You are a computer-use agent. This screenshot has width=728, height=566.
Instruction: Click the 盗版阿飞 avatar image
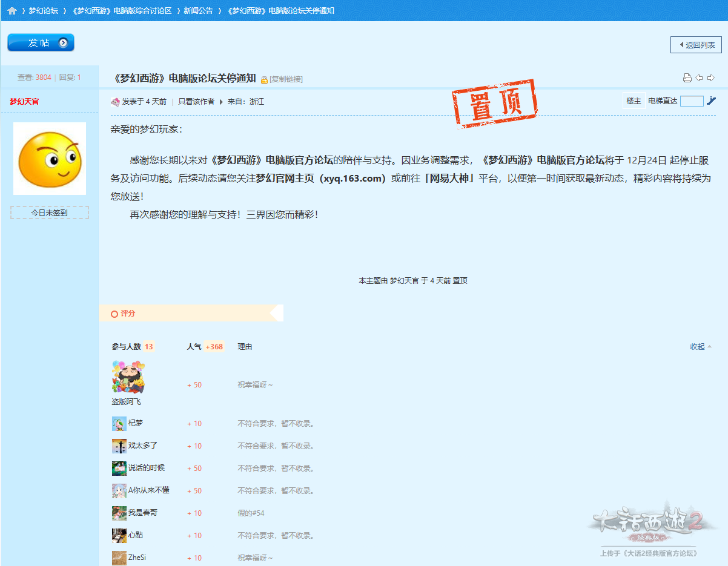pyautogui.click(x=128, y=377)
